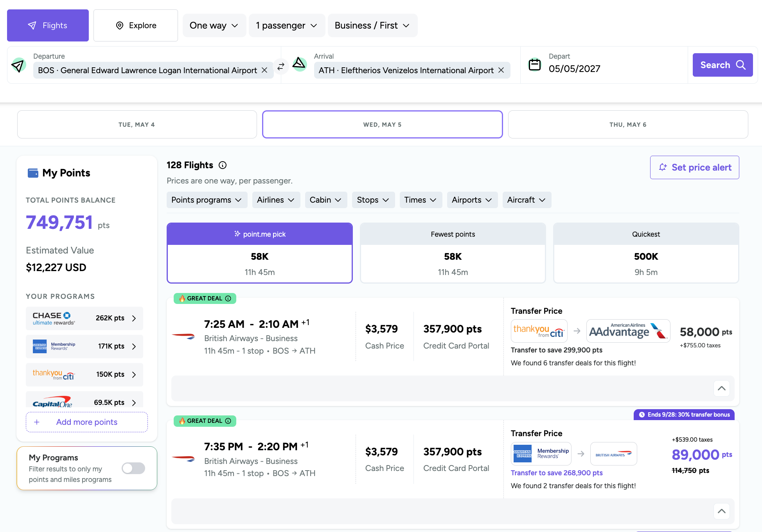Expand the Points programs filter

pyautogui.click(x=207, y=200)
